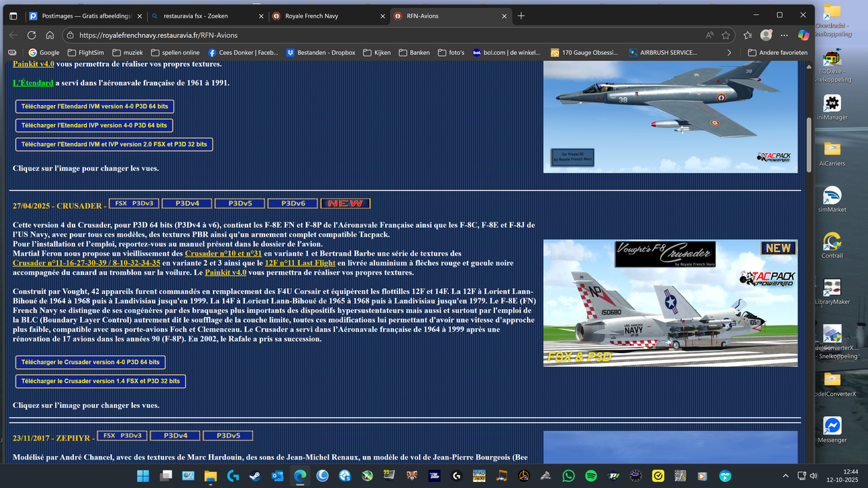Open Outlook from the taskbar
868x488 pixels.
277,476
